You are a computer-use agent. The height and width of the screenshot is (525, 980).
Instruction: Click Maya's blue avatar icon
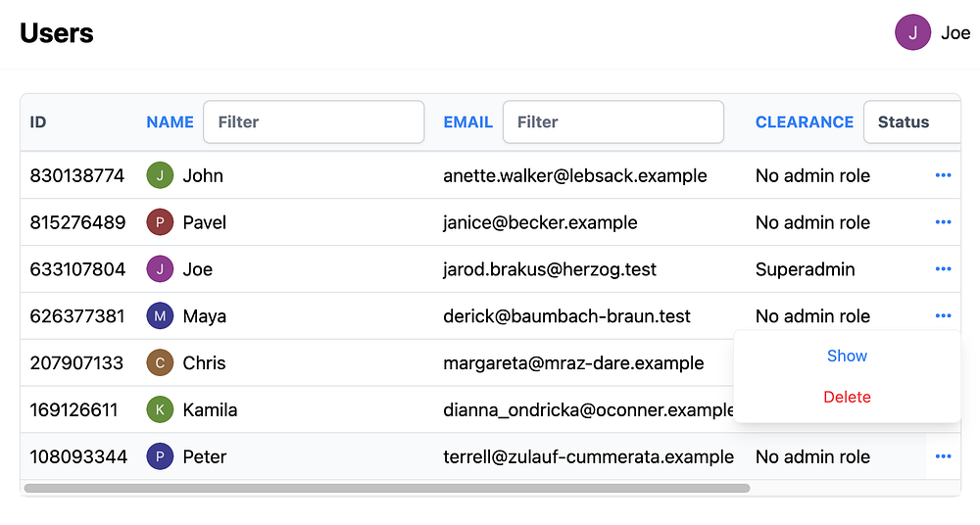pos(160,316)
